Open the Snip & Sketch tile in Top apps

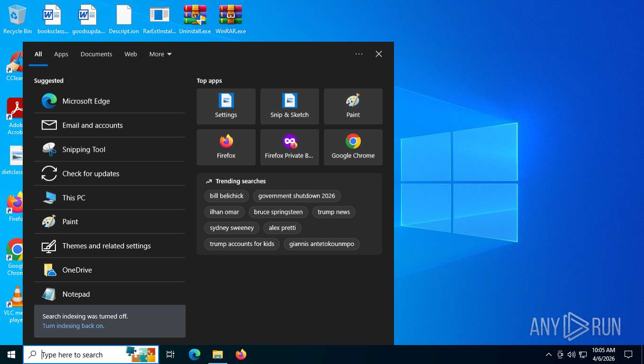pos(289,106)
